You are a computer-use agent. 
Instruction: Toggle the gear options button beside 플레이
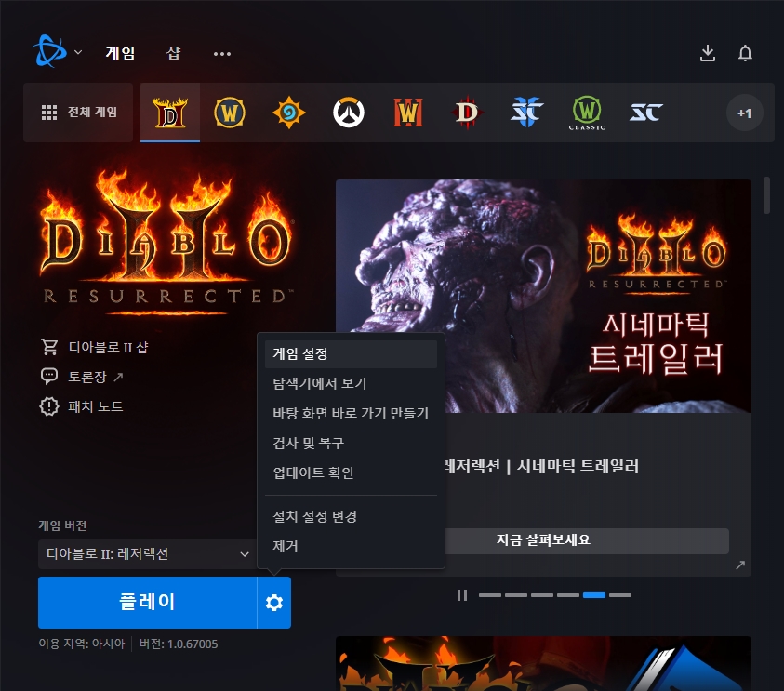[274, 602]
